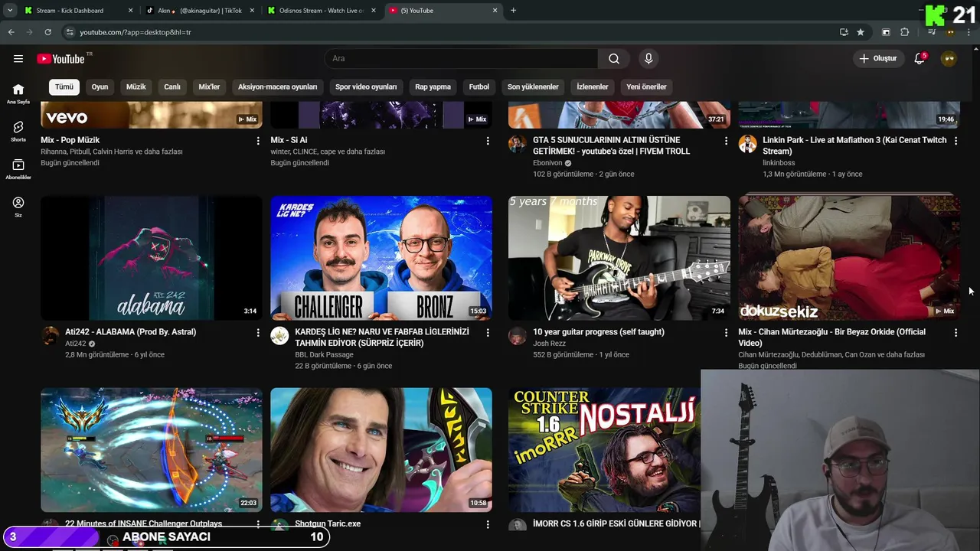Image resolution: width=980 pixels, height=551 pixels.
Task: Play the Shotgun Taric thumbnail
Action: [x=381, y=450]
